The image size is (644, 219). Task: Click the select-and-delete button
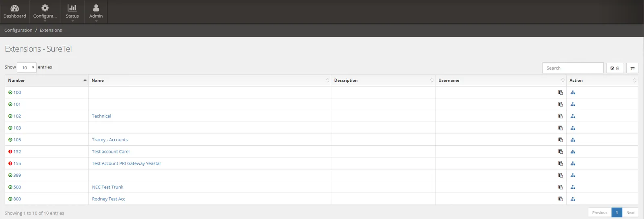[615, 68]
